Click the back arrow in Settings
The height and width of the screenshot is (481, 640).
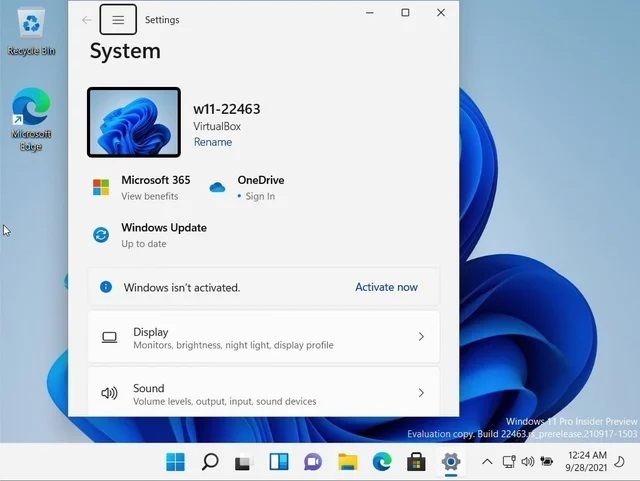tap(87, 19)
